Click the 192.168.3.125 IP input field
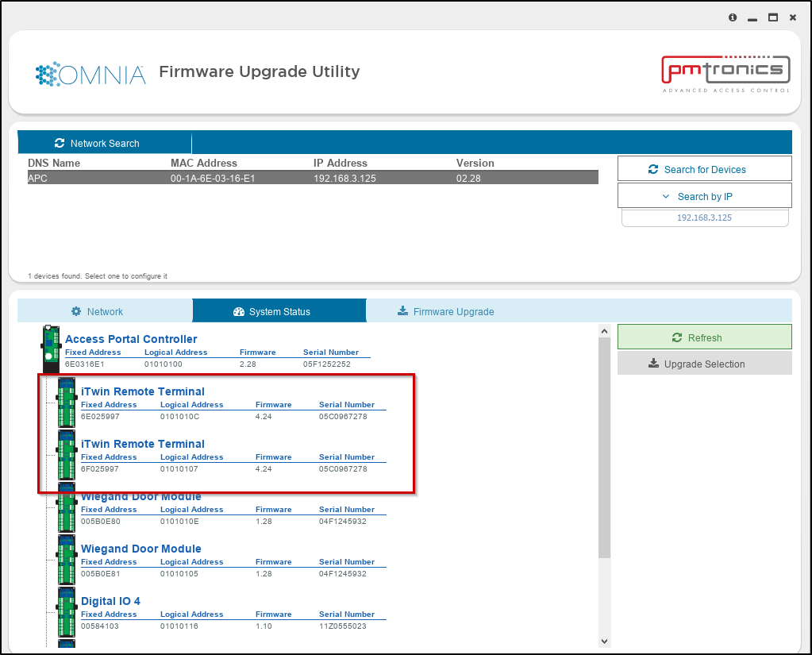This screenshot has width=812, height=655. coord(704,218)
